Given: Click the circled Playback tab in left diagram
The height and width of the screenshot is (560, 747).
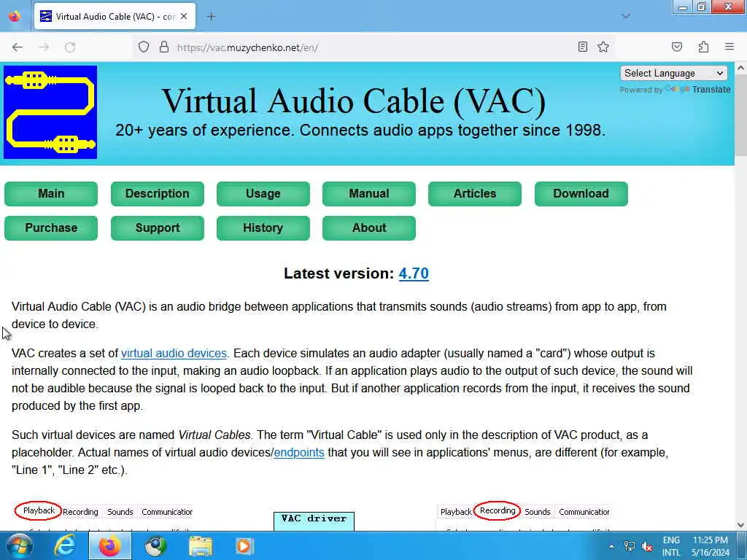Looking at the screenshot, I should (38, 510).
